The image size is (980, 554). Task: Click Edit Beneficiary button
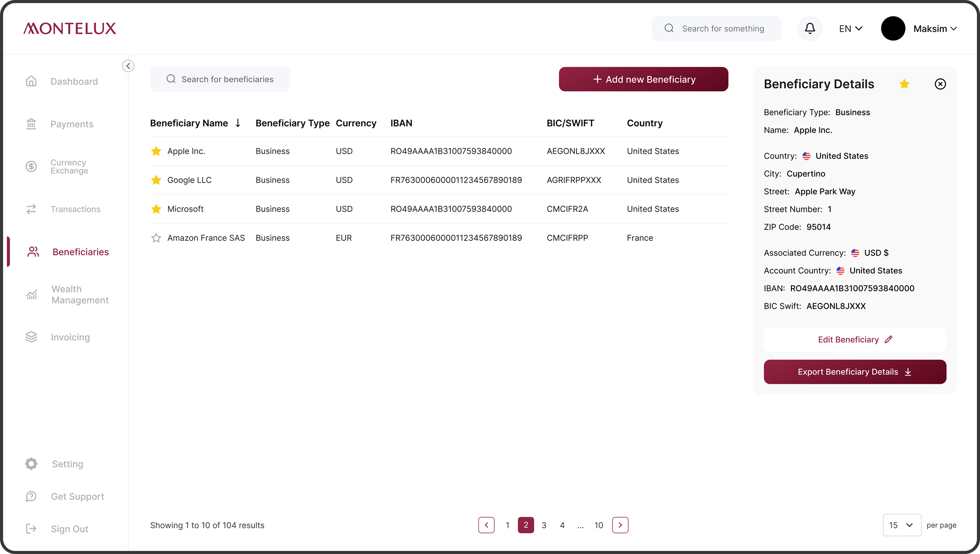coord(855,340)
